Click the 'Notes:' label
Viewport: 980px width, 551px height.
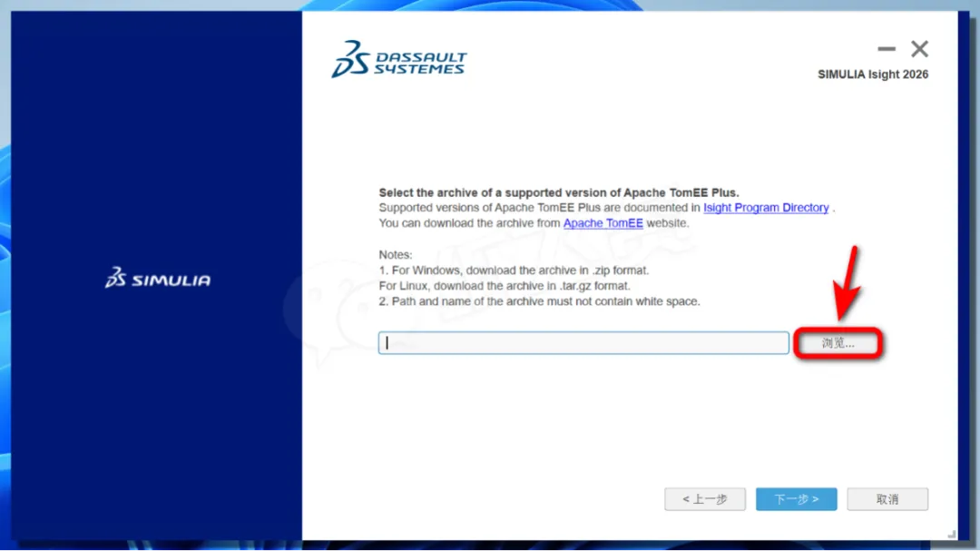396,254
